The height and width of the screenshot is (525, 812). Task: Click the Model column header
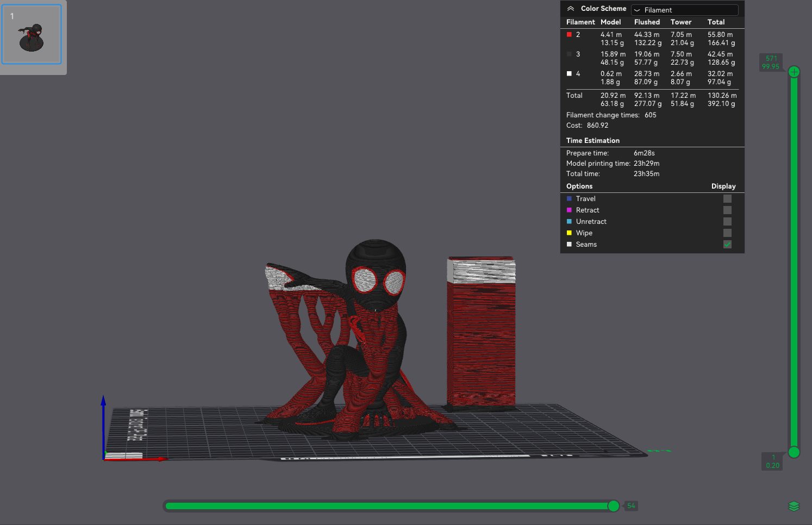(610, 22)
